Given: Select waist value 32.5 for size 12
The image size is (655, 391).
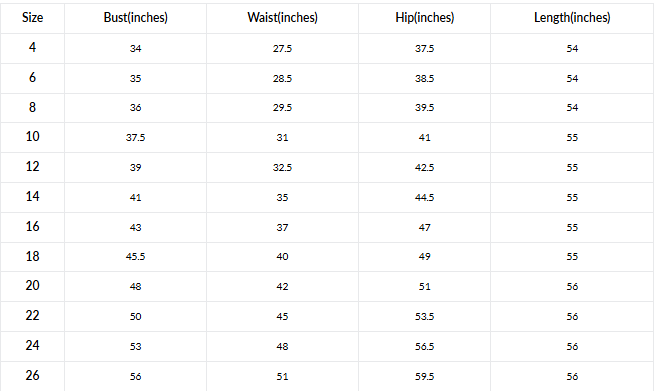Looking at the screenshot, I should click(282, 168).
